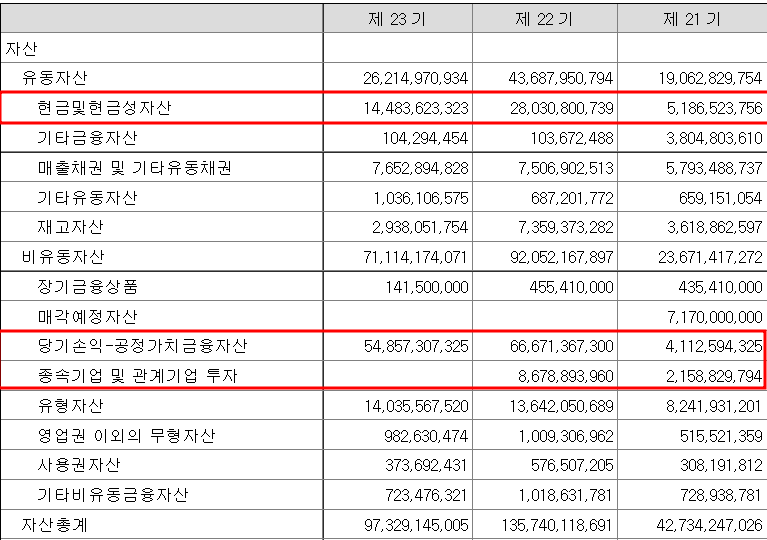Click the value 576,507,205
The width and height of the screenshot is (767, 540).
click(x=572, y=466)
